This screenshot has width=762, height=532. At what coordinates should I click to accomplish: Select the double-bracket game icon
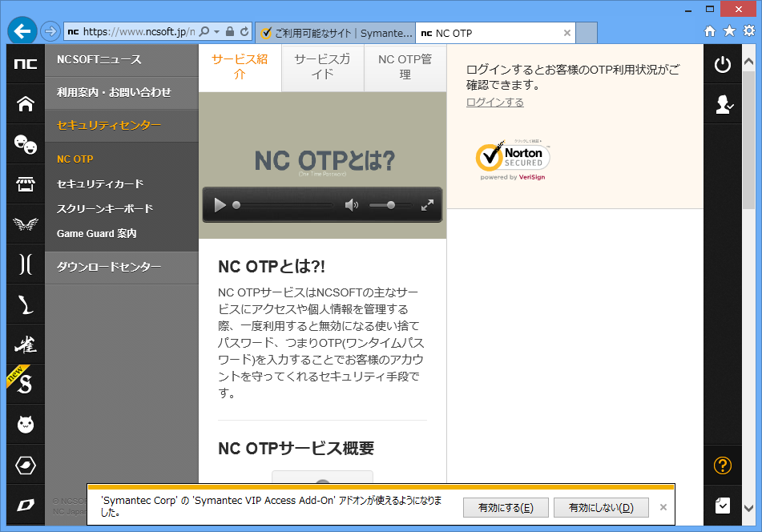click(26, 264)
